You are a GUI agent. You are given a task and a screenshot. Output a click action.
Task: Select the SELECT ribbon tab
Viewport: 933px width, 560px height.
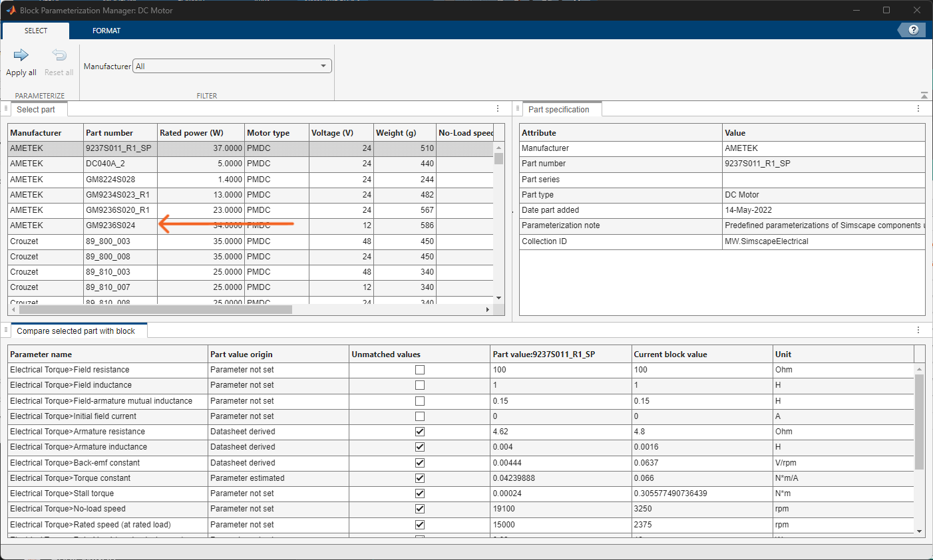coord(35,30)
